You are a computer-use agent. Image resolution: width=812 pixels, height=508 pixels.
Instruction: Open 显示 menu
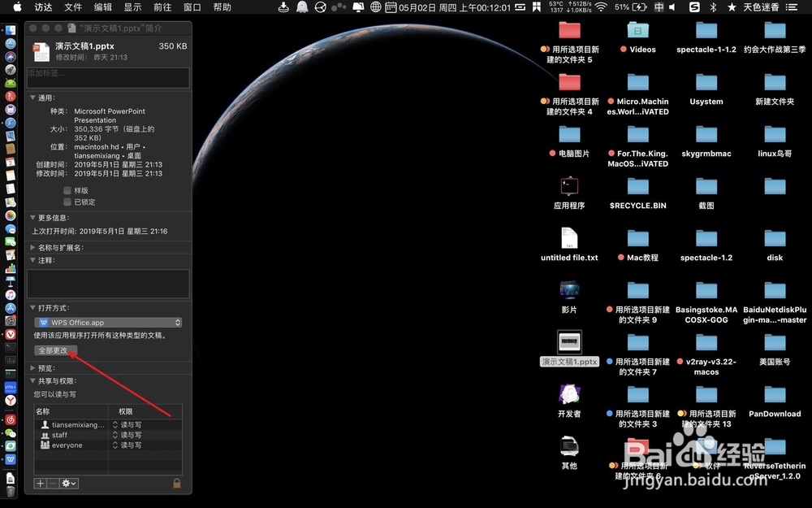pyautogui.click(x=132, y=7)
